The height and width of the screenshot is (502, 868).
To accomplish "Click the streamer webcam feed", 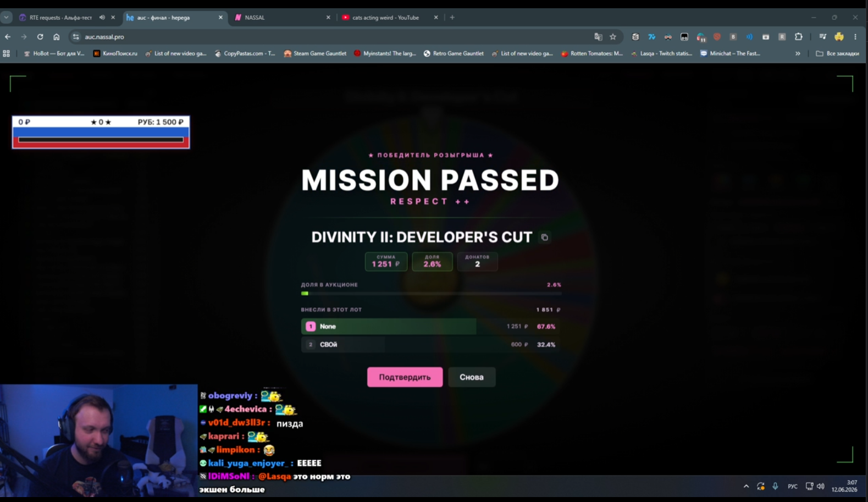I will coord(98,441).
